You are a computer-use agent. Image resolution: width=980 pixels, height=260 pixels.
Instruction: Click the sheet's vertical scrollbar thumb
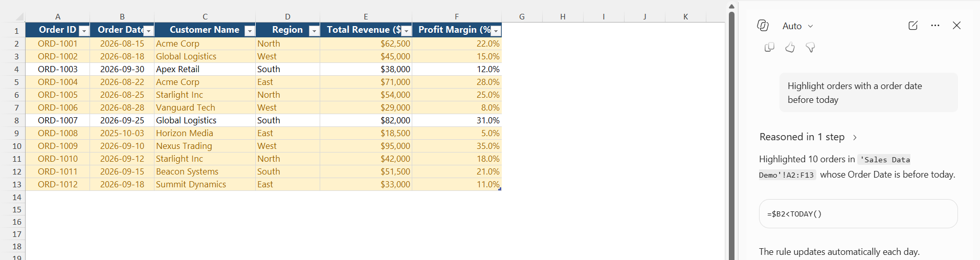[x=731, y=136]
